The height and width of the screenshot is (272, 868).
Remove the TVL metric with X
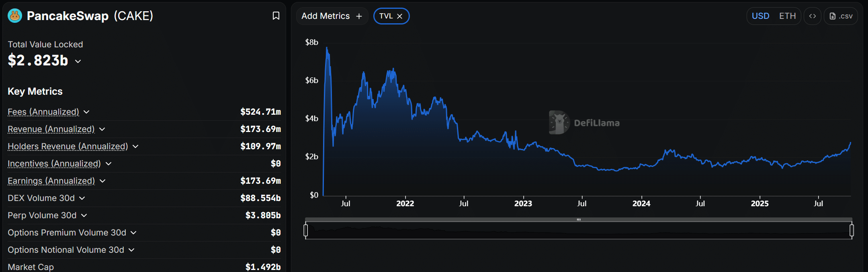pyautogui.click(x=400, y=16)
